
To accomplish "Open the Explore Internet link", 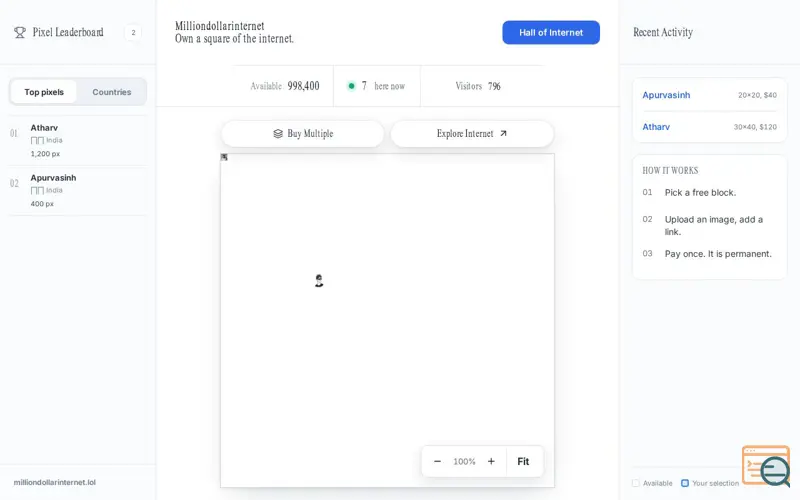I will (x=472, y=134).
